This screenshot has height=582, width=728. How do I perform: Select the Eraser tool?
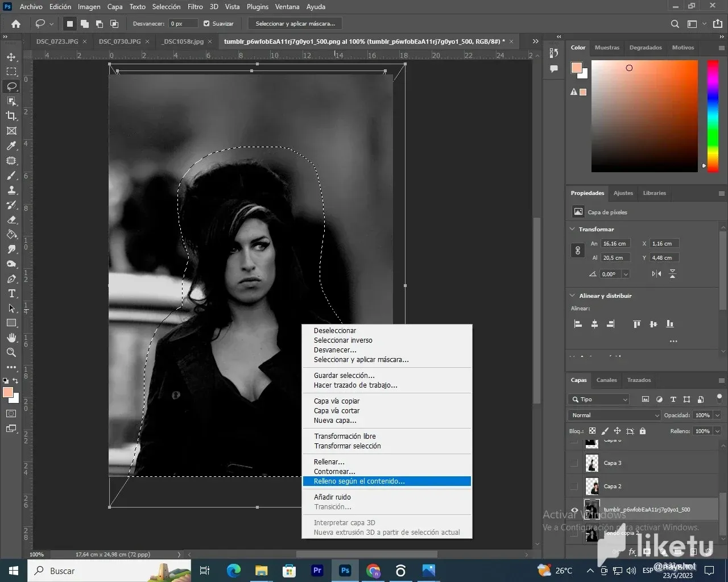coord(11,220)
